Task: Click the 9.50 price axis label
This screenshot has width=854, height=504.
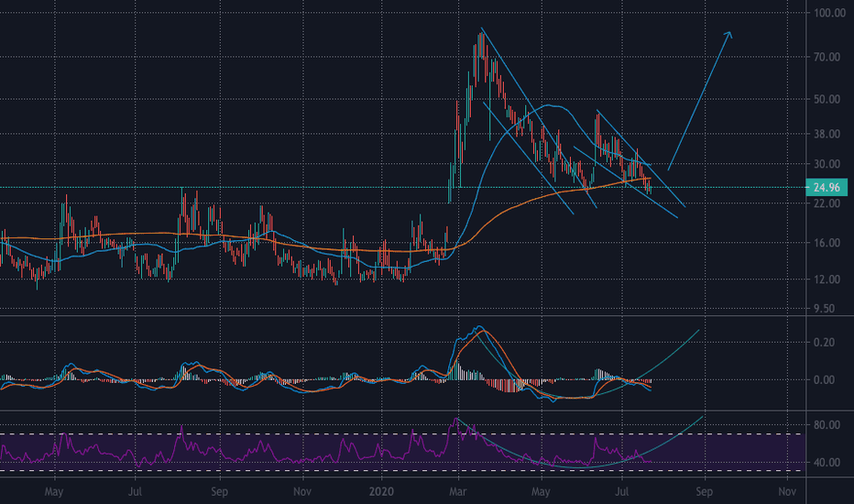Action: (824, 309)
